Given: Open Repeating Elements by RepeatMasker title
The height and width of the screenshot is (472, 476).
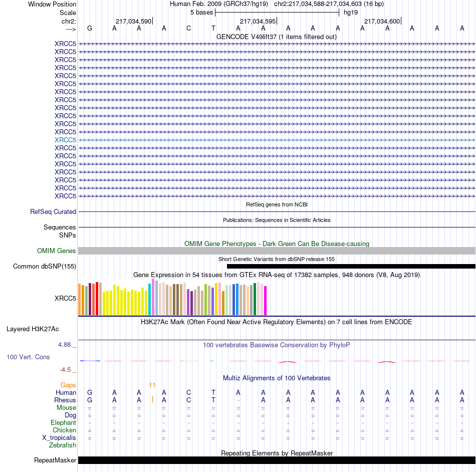Looking at the screenshot, I should tap(277, 453).
